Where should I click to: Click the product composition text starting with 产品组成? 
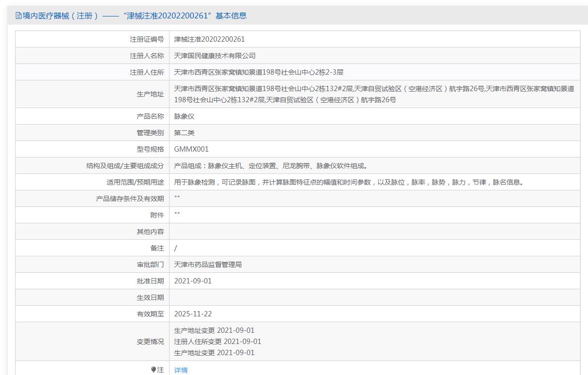point(271,166)
